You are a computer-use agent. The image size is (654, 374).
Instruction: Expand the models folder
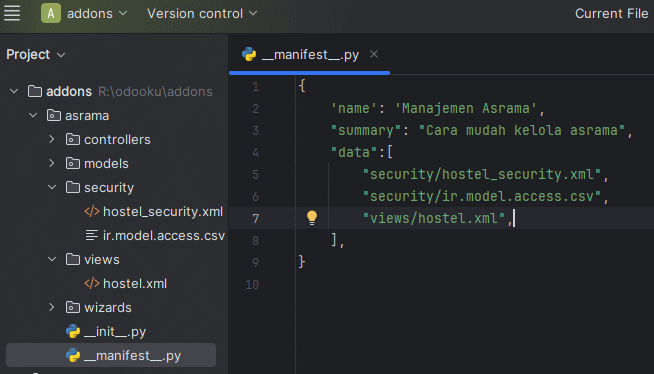click(x=52, y=163)
